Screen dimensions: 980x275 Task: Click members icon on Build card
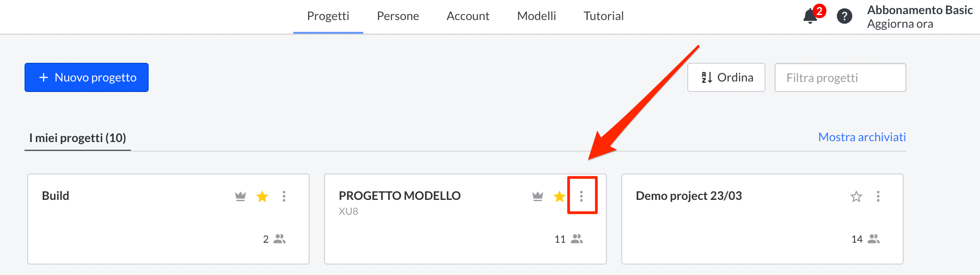tap(280, 239)
